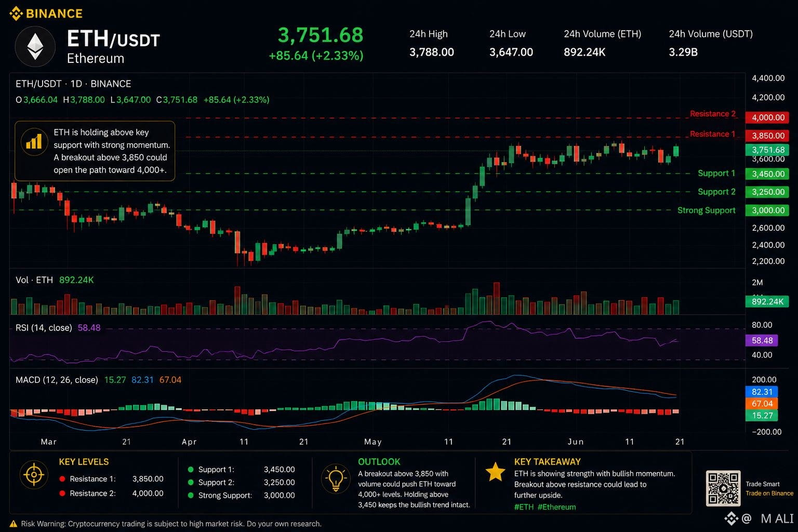798x532 pixels.
Task: Click the blue 82.31 tag on the MACD axis
Action: tap(762, 392)
